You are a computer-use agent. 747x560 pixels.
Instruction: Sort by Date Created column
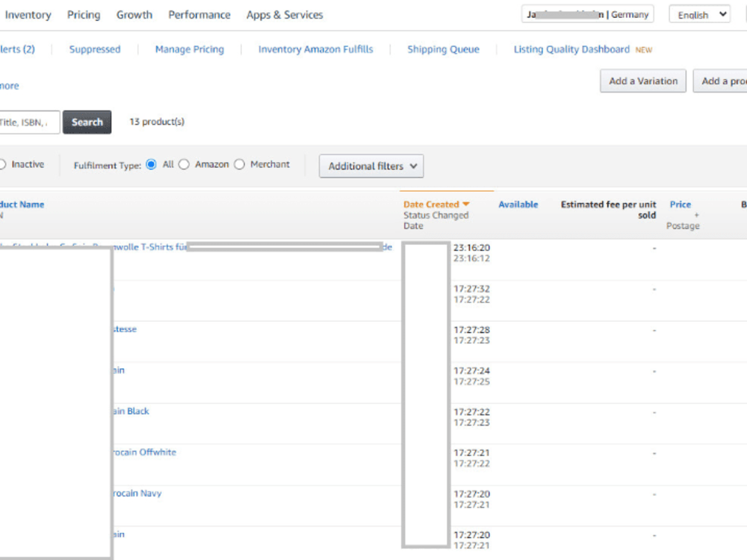point(431,205)
